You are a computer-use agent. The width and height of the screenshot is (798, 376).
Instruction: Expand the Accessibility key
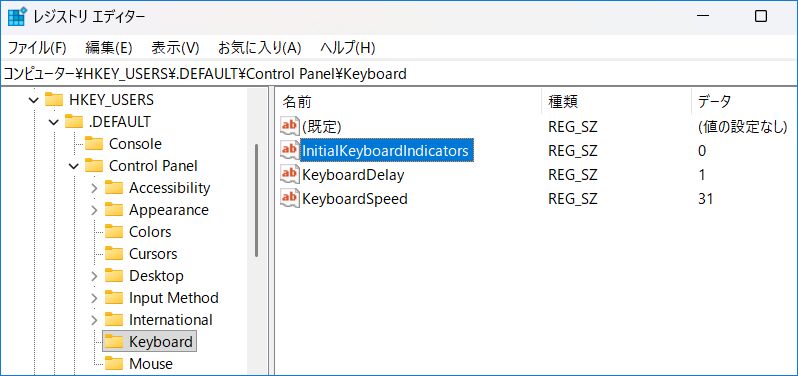pyautogui.click(x=94, y=188)
